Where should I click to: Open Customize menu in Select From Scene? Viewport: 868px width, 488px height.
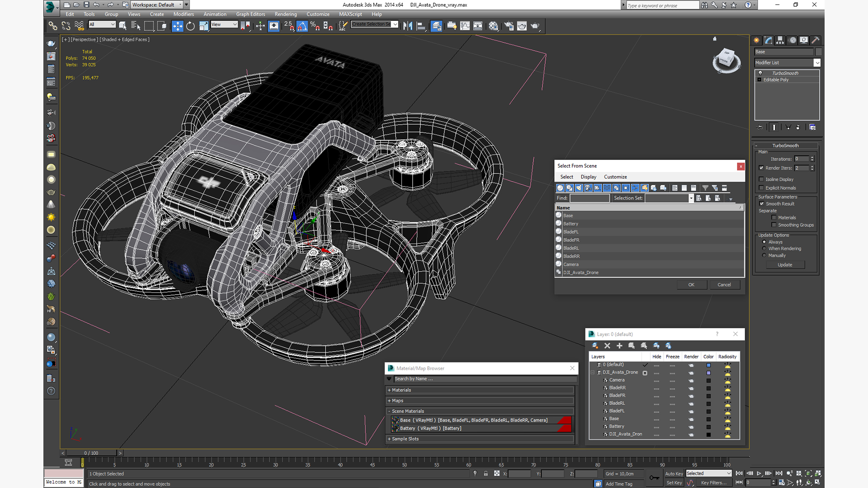615,177
